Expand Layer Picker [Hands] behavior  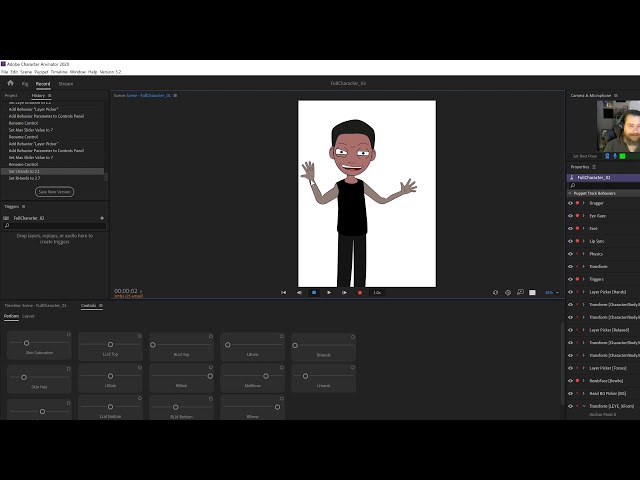tap(584, 292)
